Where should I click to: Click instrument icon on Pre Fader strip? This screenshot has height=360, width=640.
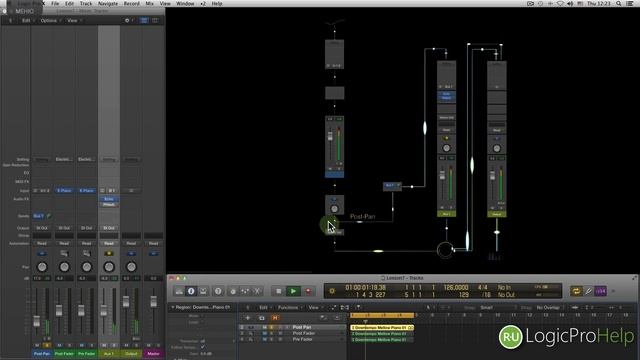pos(87,253)
